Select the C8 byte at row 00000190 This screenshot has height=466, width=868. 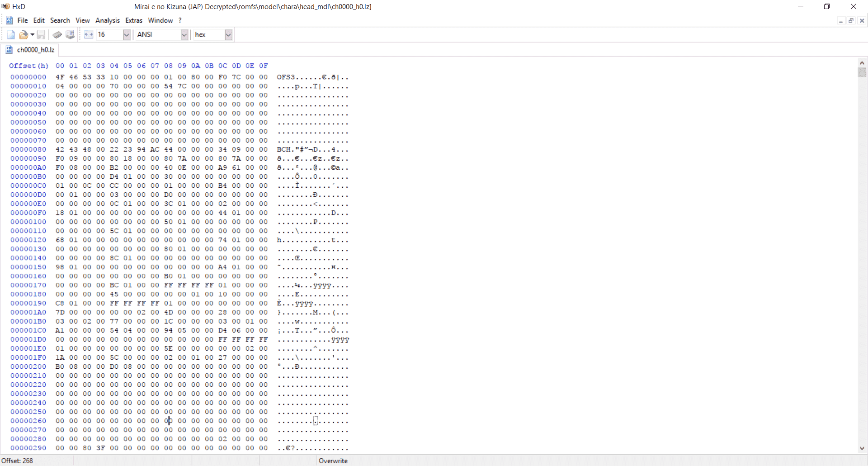point(60,304)
